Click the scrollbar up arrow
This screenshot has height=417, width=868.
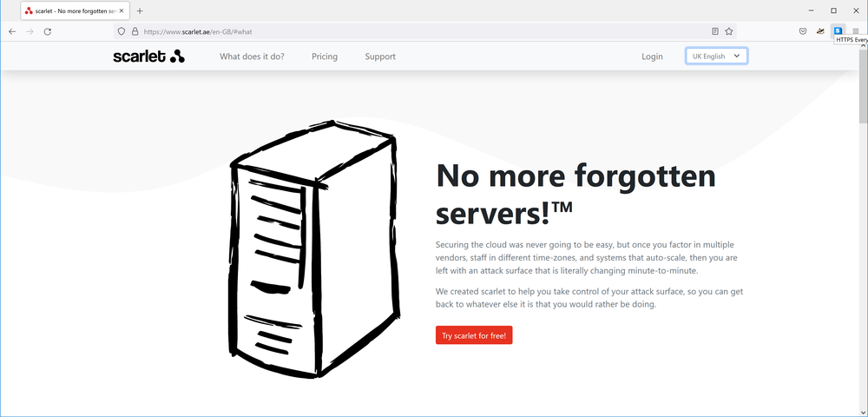[x=863, y=45]
